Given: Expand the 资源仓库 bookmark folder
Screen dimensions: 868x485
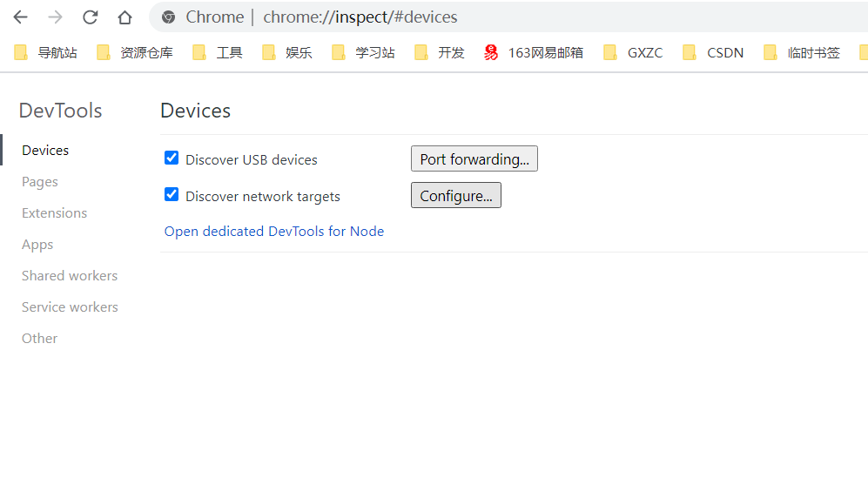Looking at the screenshot, I should [x=135, y=53].
